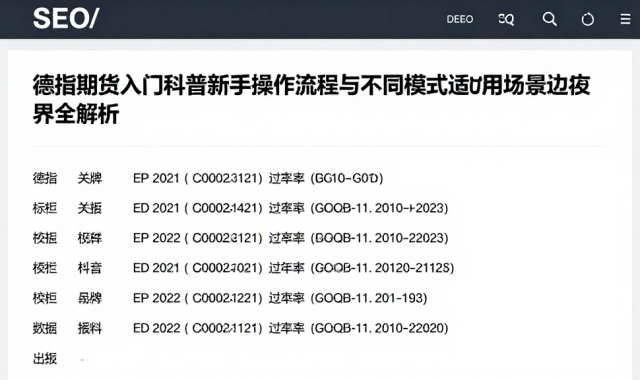
Task: Click 振料 cell in the 数据 row
Action: (90, 328)
